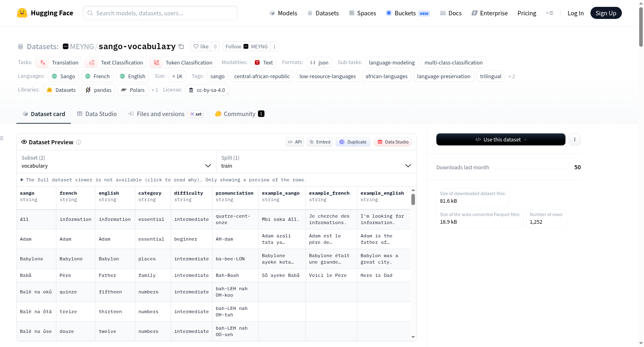Click the Text modality tag
This screenshot has height=347, width=644.
click(x=264, y=62)
